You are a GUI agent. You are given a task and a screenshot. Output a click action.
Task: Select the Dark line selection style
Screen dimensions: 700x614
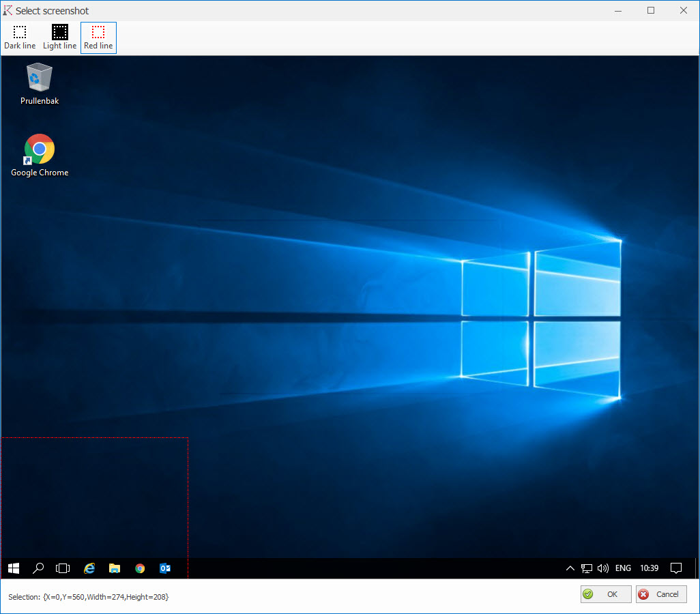point(20,38)
